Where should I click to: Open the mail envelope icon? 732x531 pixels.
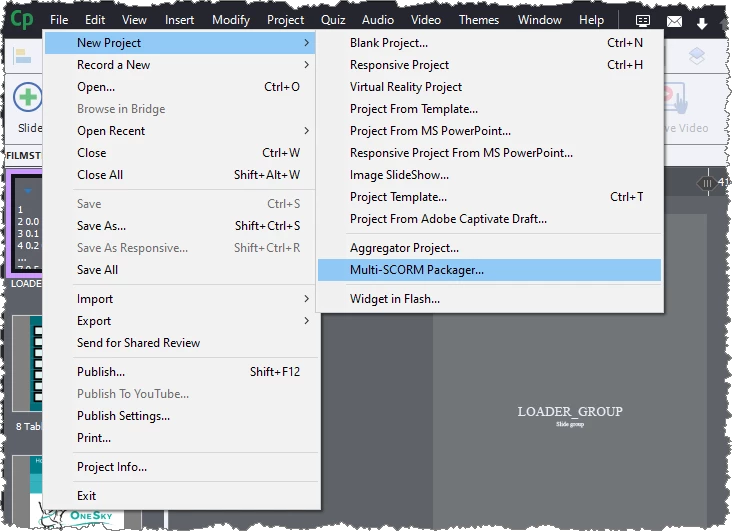(674, 21)
